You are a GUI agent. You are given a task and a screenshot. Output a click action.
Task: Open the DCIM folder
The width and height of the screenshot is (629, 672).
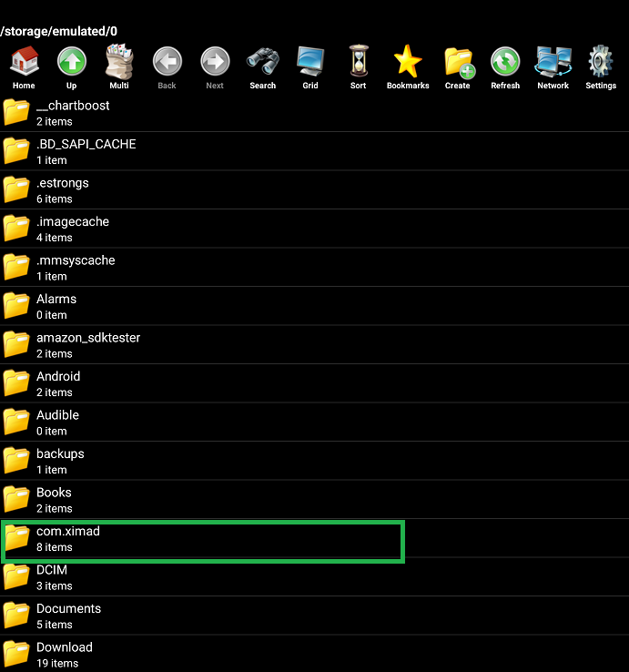(x=51, y=577)
